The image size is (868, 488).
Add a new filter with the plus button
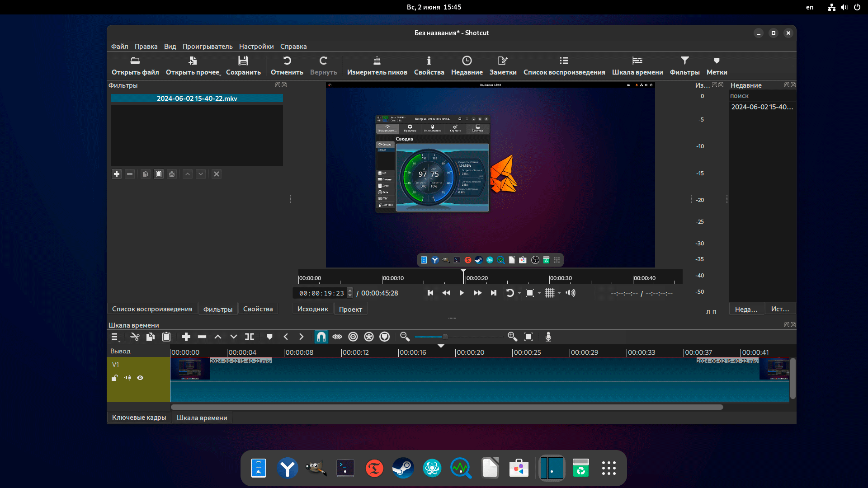[x=117, y=174]
